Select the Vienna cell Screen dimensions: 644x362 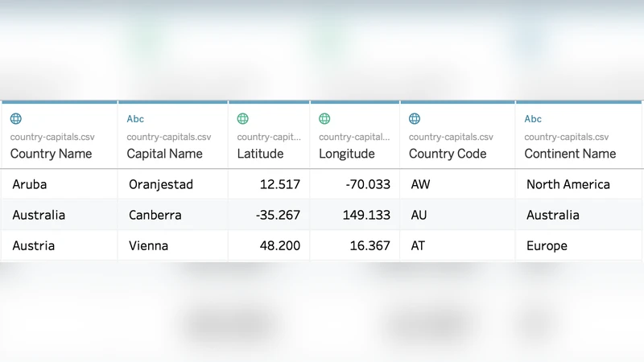148,245
